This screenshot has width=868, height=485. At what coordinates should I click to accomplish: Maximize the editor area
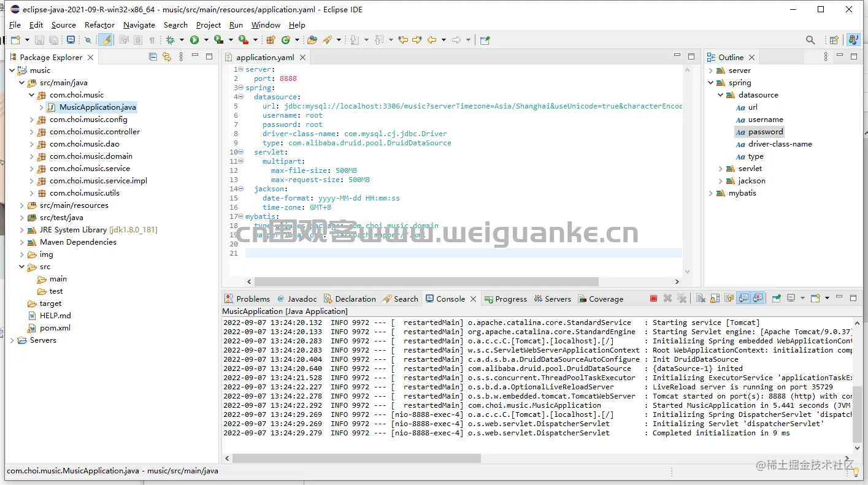[691, 56]
